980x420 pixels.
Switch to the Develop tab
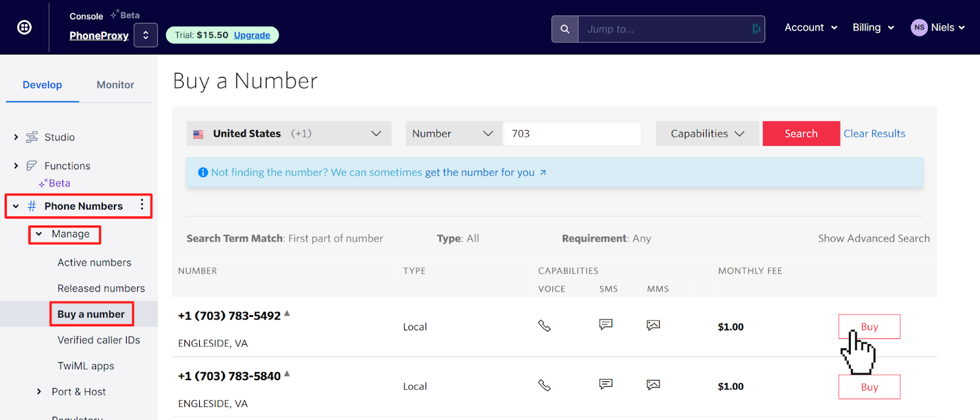tap(42, 85)
